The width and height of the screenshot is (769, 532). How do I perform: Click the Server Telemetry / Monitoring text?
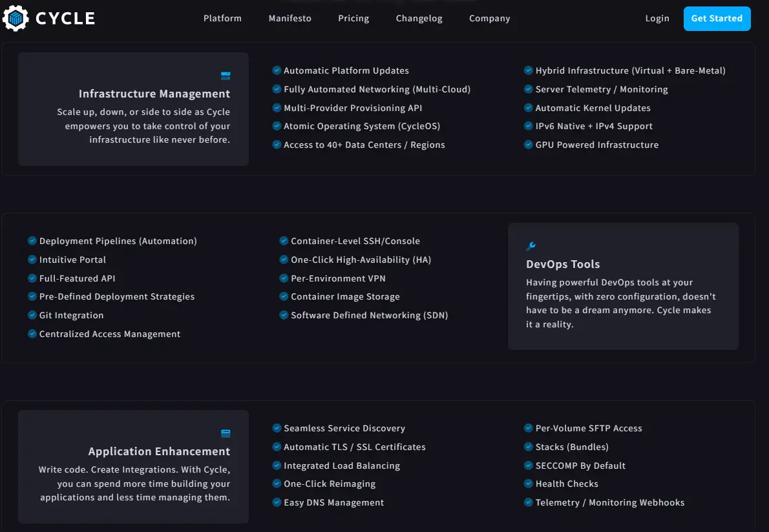pos(601,89)
